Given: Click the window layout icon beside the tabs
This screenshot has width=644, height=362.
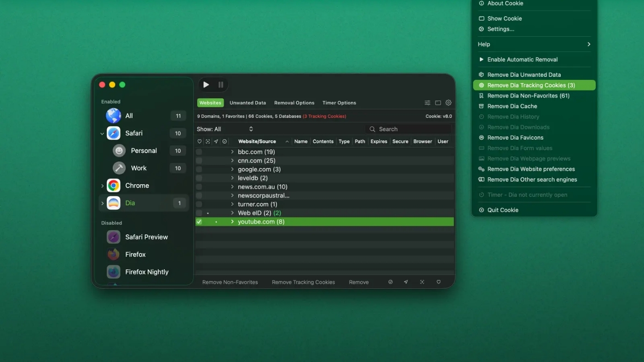Looking at the screenshot, I should click(438, 103).
